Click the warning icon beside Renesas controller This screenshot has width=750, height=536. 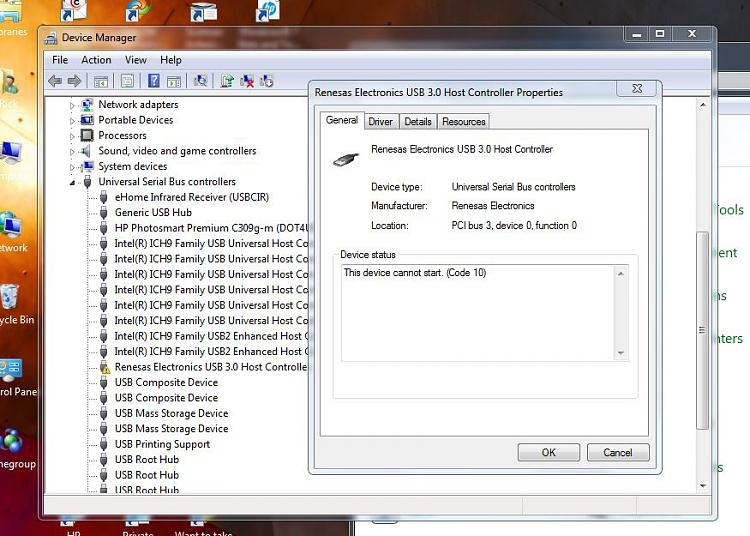click(105, 367)
